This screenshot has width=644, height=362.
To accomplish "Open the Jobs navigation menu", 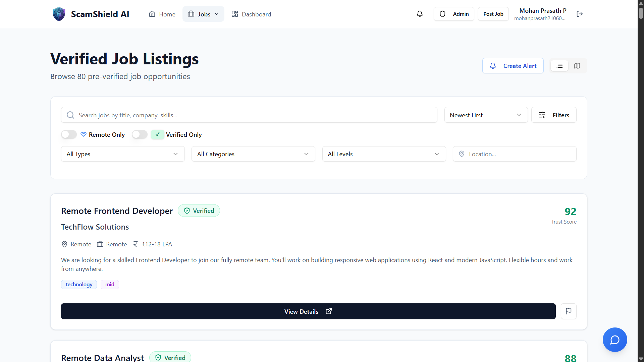I will (x=203, y=14).
